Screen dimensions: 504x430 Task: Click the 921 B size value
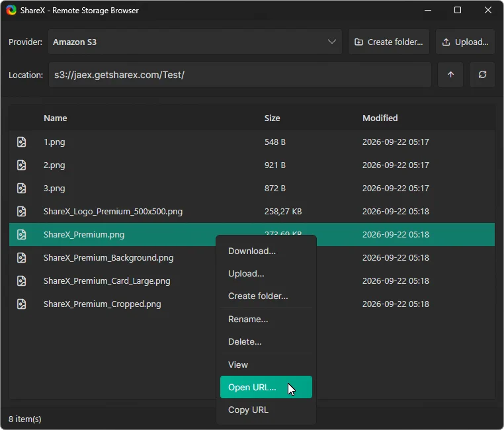[x=275, y=165]
